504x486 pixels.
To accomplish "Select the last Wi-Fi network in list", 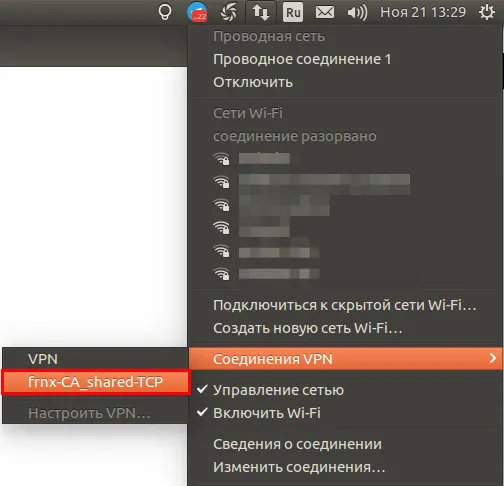I will point(345,274).
